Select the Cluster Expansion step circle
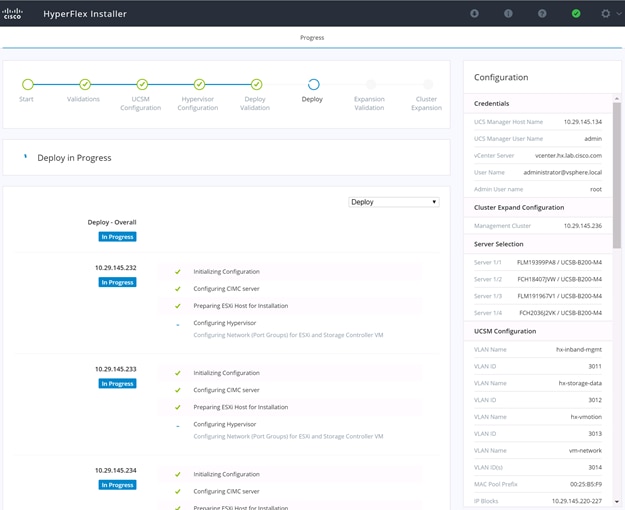625x510 pixels. pyautogui.click(x=428, y=85)
